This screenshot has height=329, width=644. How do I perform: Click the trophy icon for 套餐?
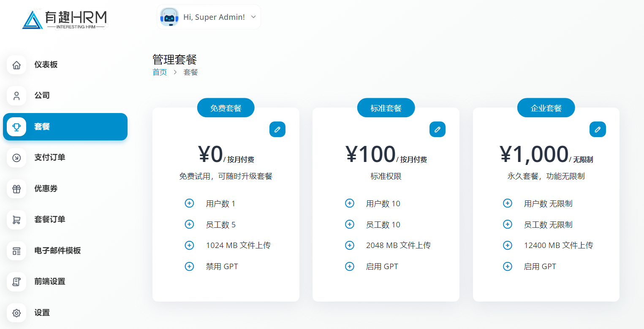pos(16,127)
